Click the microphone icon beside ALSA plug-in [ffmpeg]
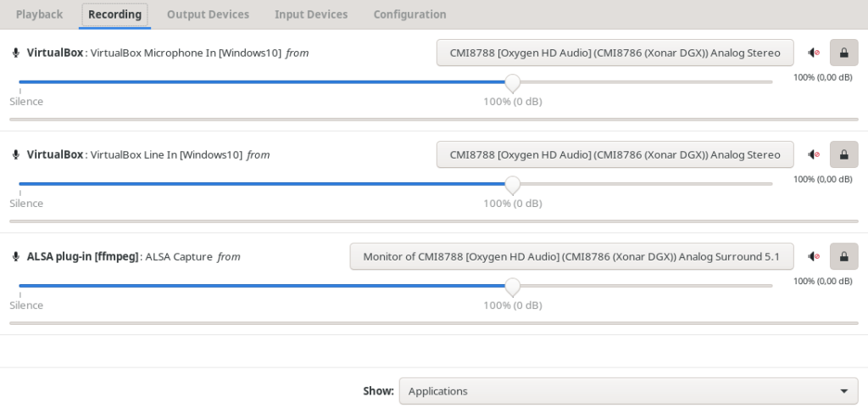The height and width of the screenshot is (414, 868). (x=15, y=256)
